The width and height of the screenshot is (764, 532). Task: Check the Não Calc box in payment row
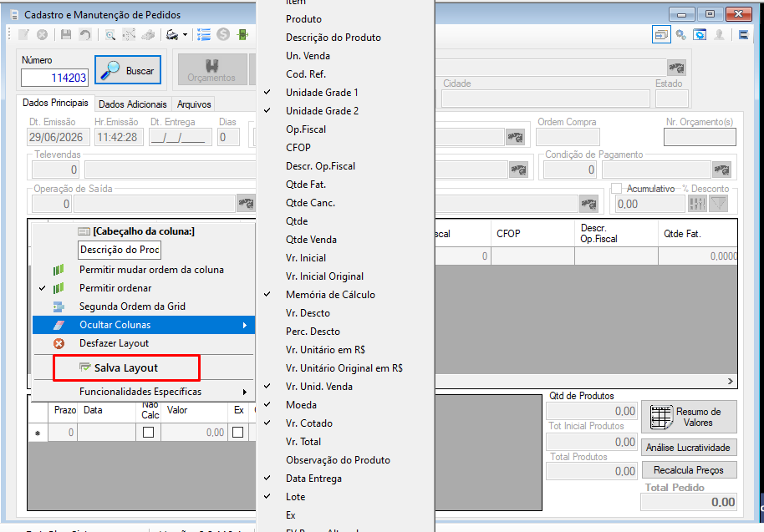click(148, 433)
